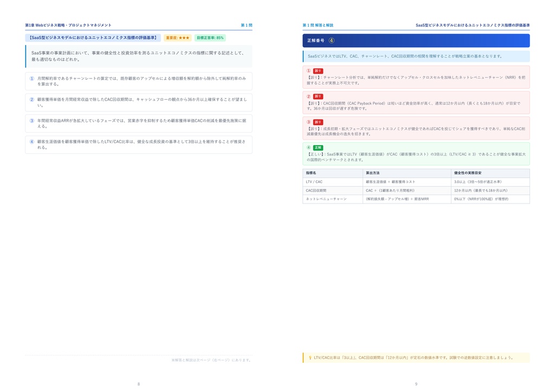Click the circled ② marker of the left-page answer option
The height and width of the screenshot is (392, 555).
click(x=32, y=100)
